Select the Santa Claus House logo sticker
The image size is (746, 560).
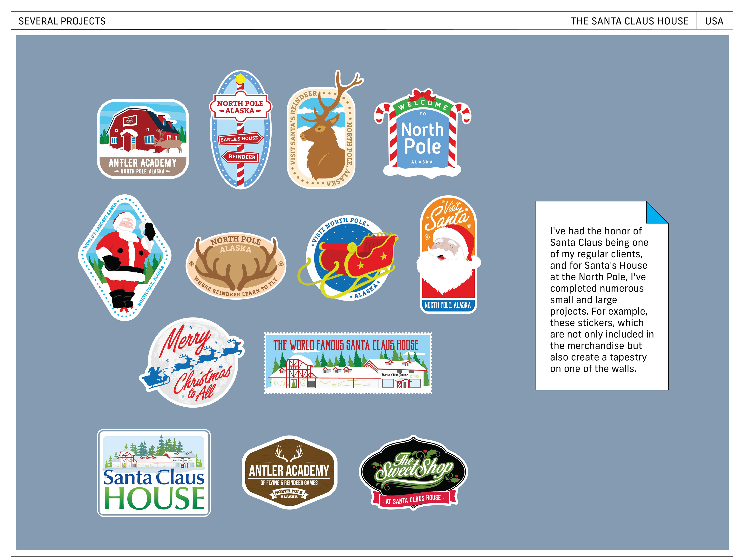[x=154, y=473]
